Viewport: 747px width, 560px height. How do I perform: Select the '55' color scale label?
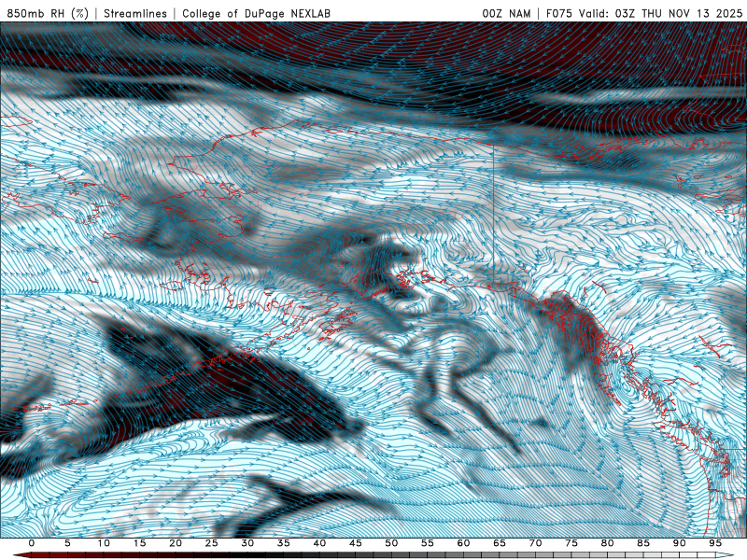(428, 543)
